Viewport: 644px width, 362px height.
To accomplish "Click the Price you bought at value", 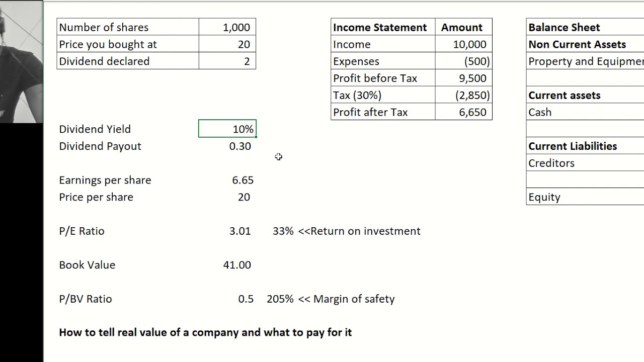I will coord(227,44).
